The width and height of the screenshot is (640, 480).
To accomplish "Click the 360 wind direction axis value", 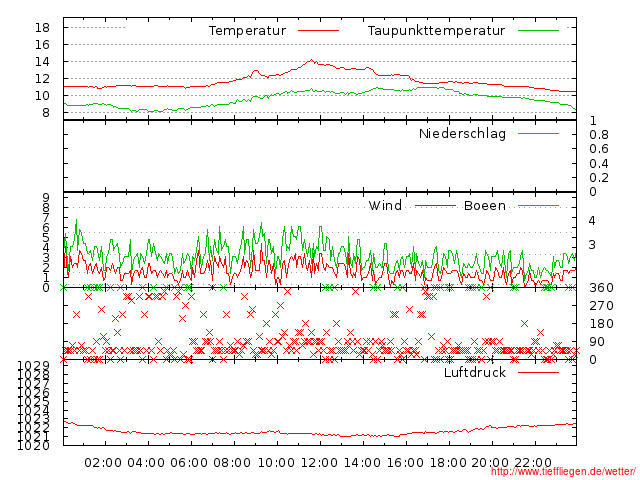I will 601,288.
